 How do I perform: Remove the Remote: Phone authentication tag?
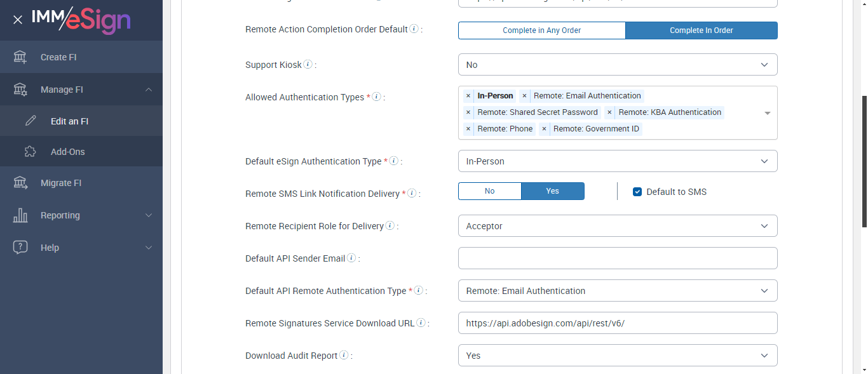[468, 129]
